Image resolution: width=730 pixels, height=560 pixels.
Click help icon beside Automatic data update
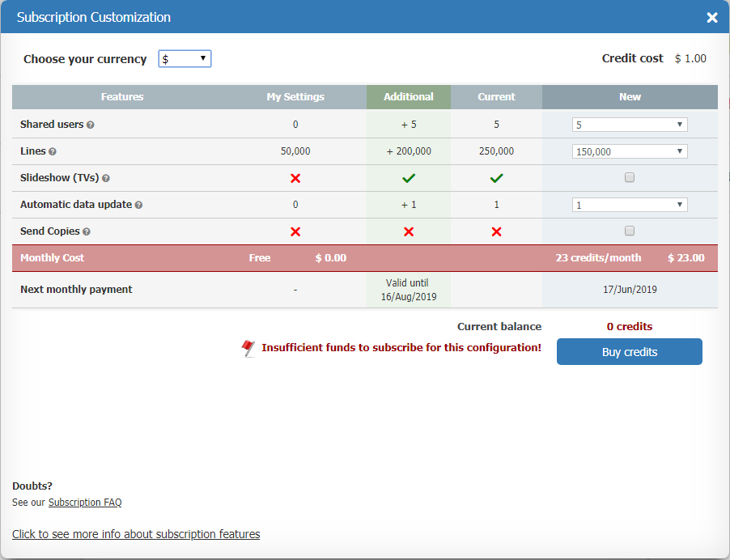(x=138, y=206)
